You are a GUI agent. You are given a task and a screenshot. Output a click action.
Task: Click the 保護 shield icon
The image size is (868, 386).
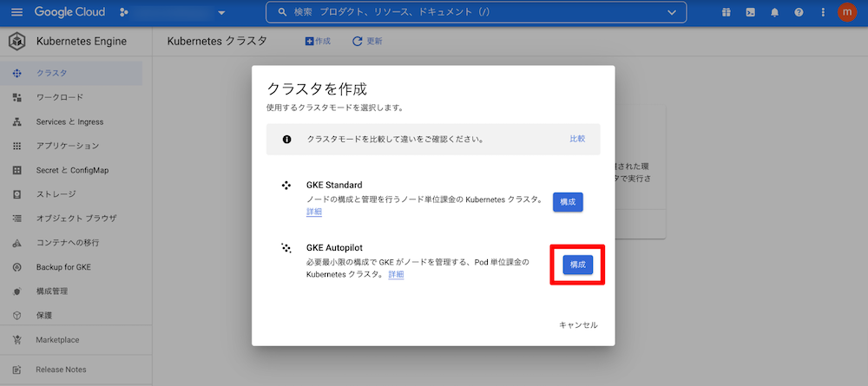pos(16,315)
